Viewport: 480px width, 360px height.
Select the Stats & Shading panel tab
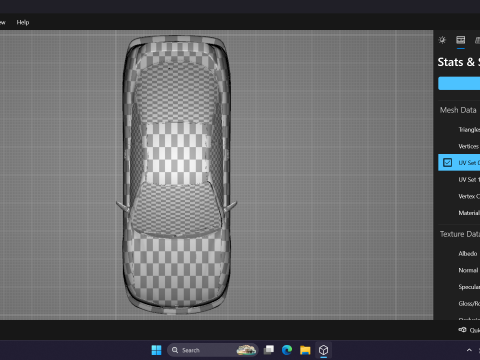[x=461, y=40]
